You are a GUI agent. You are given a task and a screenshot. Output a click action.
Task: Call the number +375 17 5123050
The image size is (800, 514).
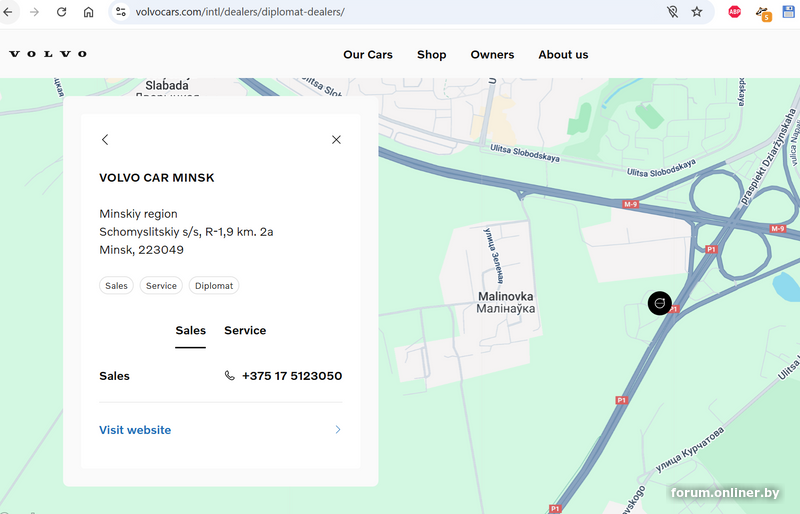pos(292,376)
